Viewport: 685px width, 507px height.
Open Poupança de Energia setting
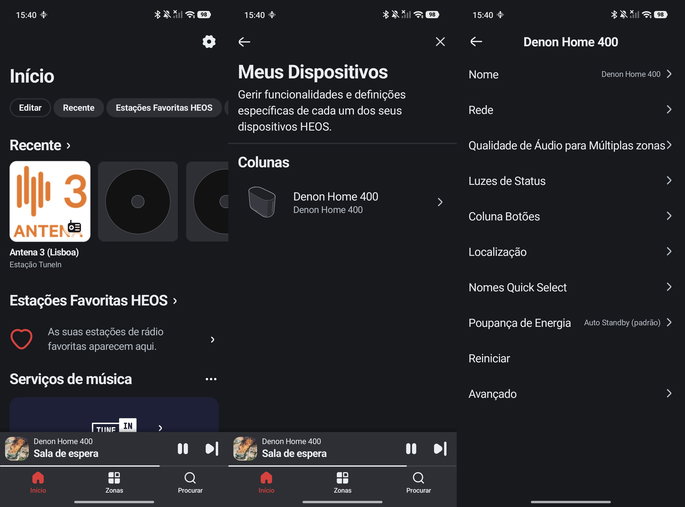pyautogui.click(x=571, y=323)
